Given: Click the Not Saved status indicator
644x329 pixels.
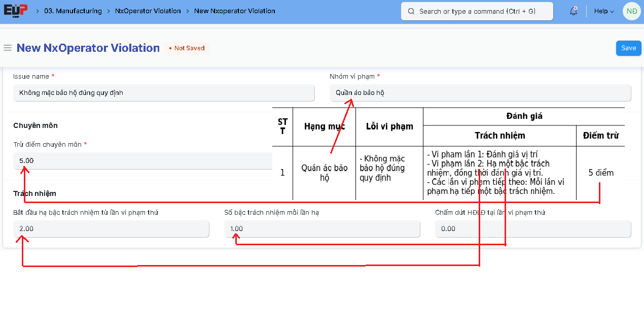Looking at the screenshot, I should point(187,48).
